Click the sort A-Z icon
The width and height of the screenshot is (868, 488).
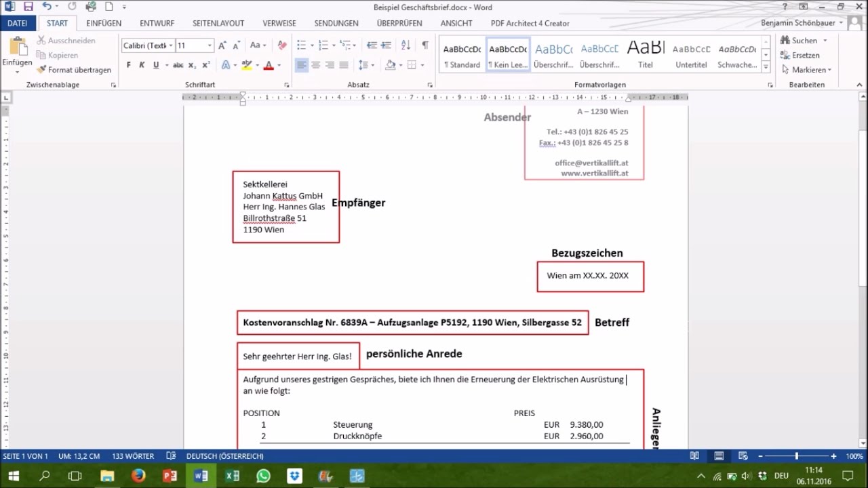pos(406,45)
